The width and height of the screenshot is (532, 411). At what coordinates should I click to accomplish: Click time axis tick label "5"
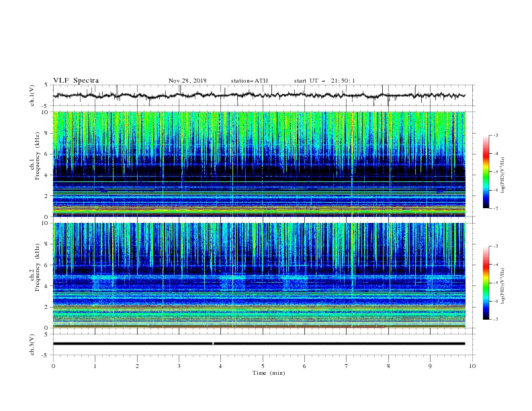263,366
